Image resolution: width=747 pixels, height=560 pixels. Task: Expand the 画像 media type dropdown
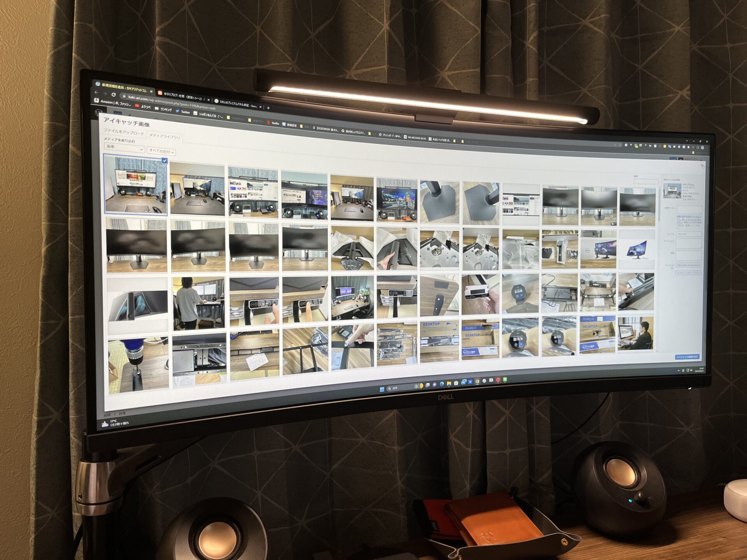tap(124, 148)
